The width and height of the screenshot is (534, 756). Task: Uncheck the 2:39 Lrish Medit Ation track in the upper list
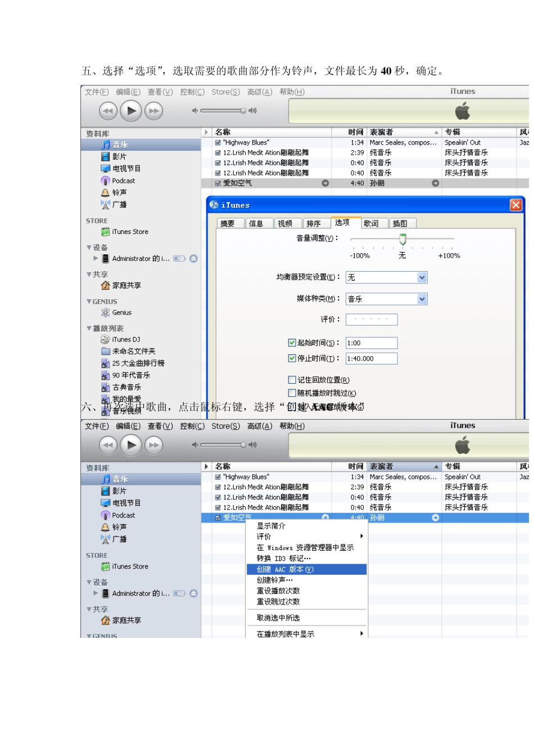point(218,153)
